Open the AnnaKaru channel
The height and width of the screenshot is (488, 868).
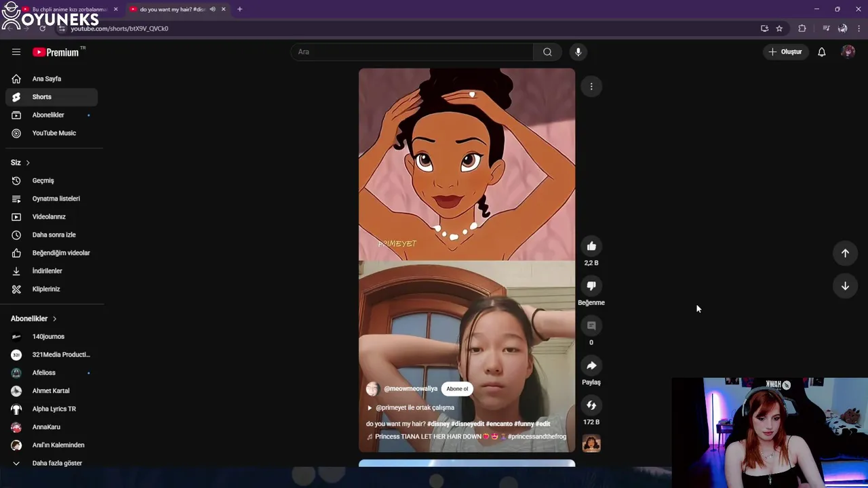click(x=52, y=427)
